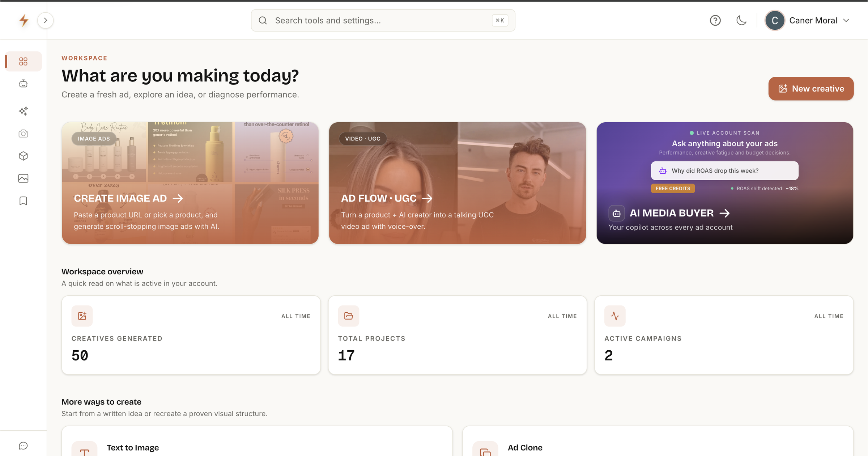Image resolution: width=868 pixels, height=456 pixels.
Task: Open the bookmark saved items icon
Action: [x=23, y=201]
